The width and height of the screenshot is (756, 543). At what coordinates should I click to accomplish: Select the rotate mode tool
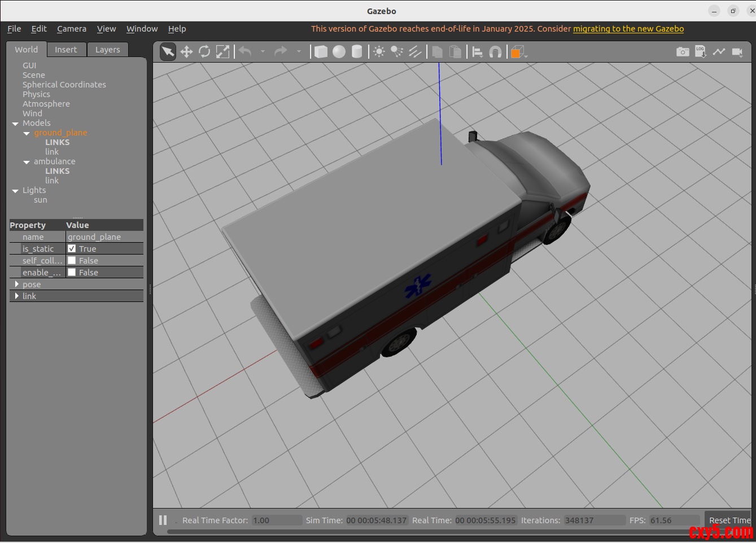coord(204,52)
